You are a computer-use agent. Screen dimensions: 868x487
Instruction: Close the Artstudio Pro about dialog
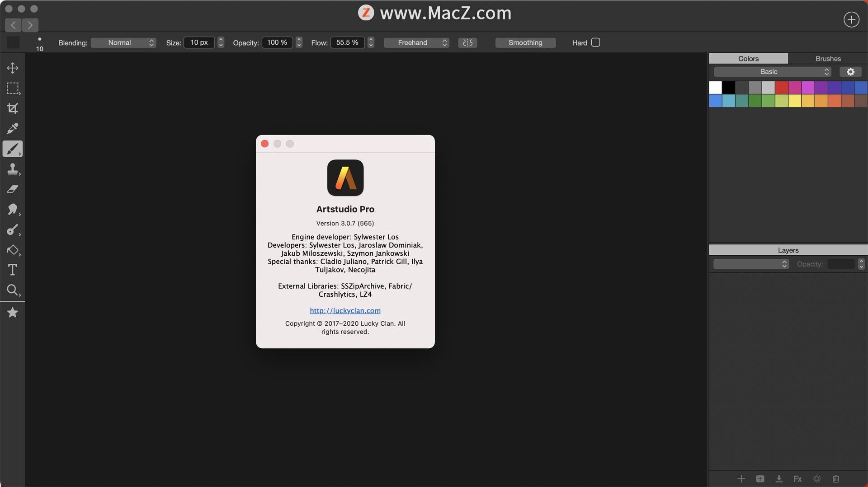click(x=265, y=144)
